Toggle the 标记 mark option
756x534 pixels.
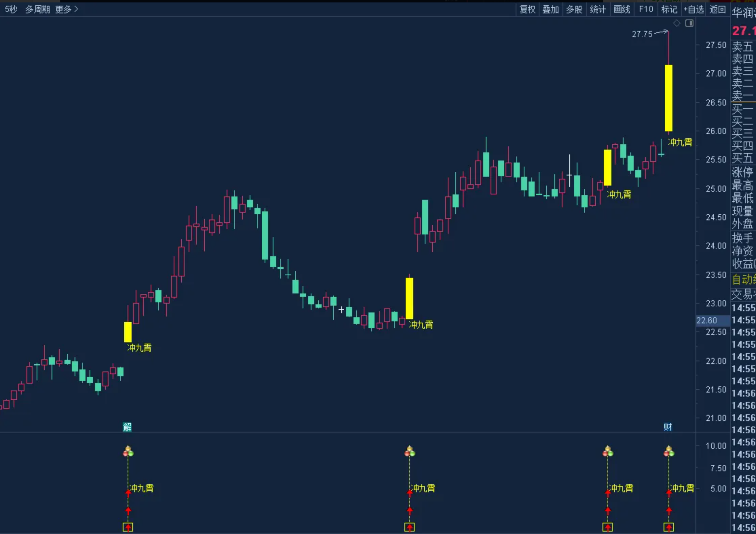point(669,9)
